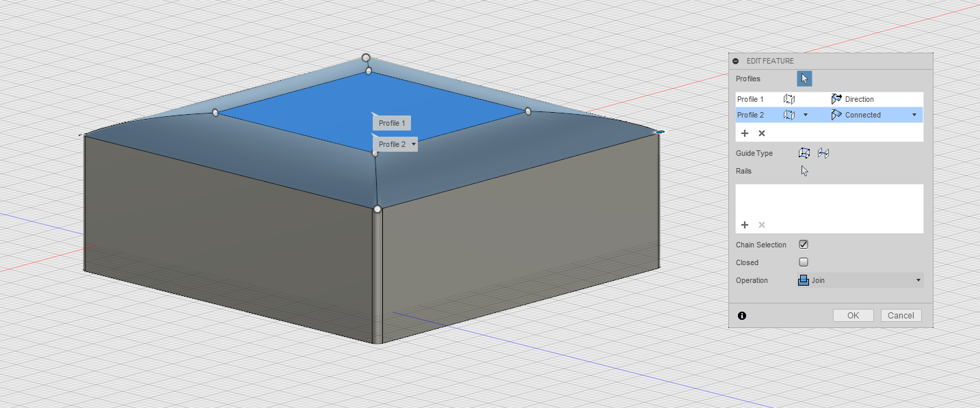
Task: Uncheck Chain Selection checkbox
Action: pos(804,245)
